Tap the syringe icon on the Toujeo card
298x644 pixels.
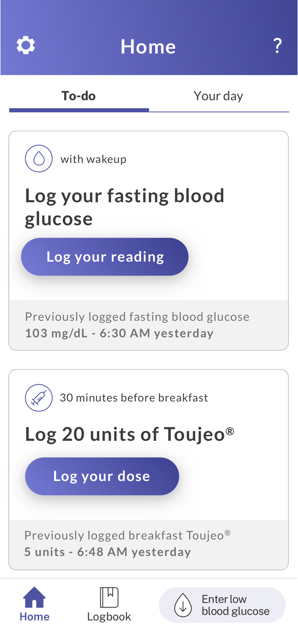point(39,398)
